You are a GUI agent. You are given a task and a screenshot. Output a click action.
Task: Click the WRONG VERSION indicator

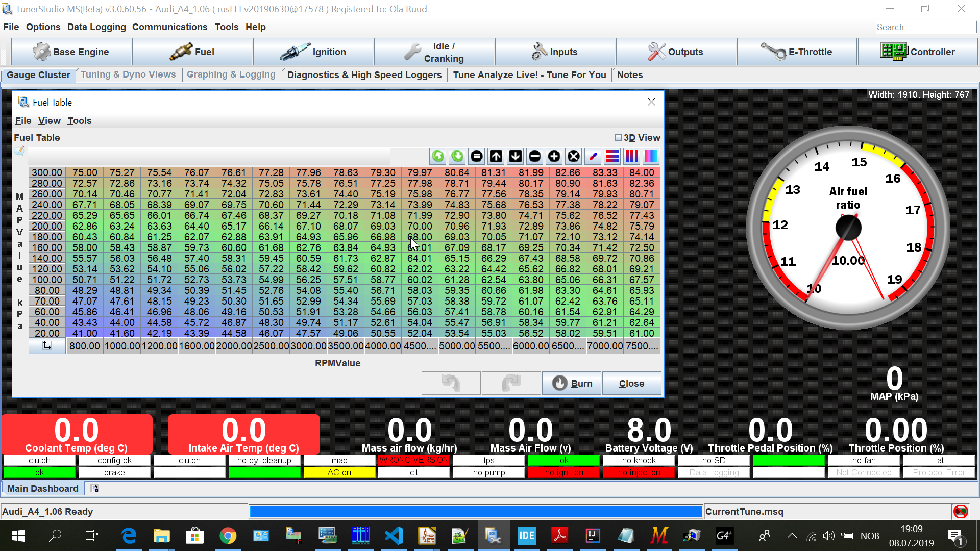(414, 460)
